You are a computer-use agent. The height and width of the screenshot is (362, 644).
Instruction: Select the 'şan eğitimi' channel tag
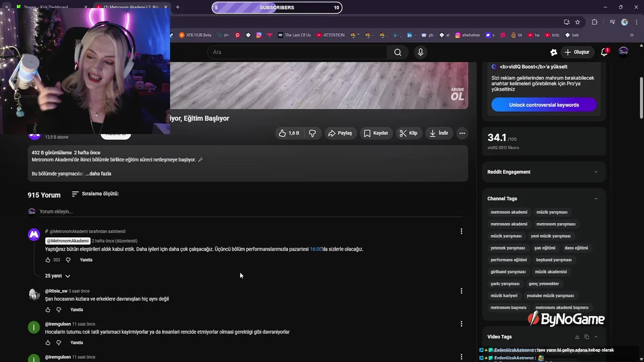545,248
